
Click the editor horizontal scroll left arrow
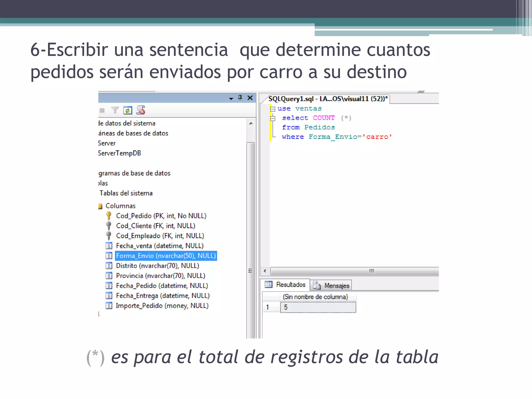[x=265, y=271]
